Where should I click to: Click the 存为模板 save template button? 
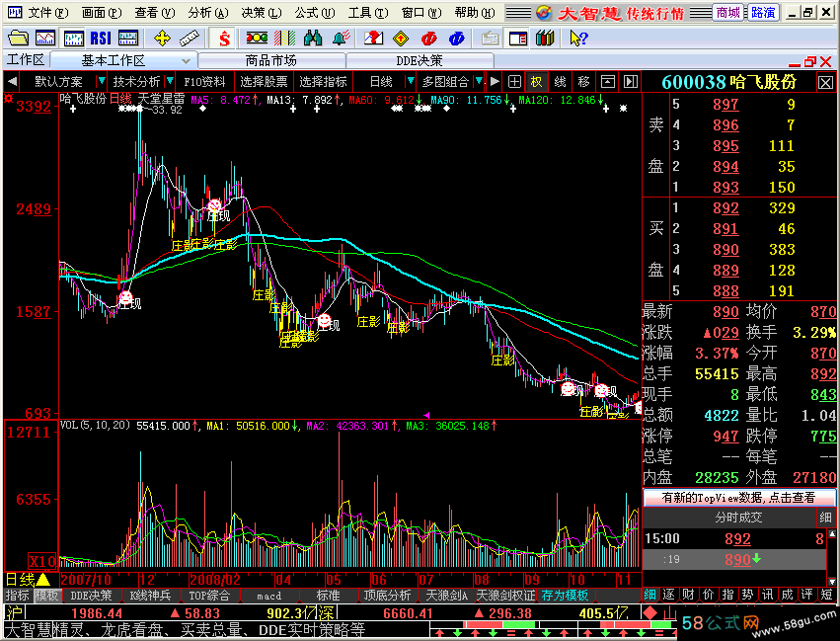565,596
